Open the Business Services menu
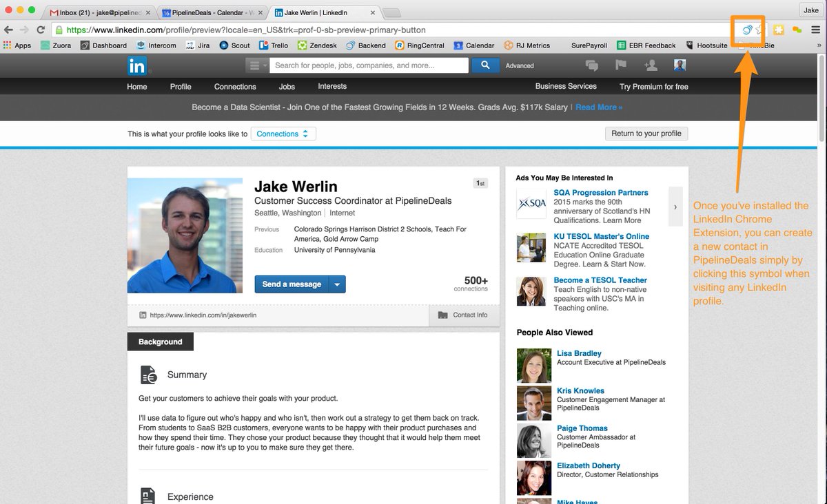The image size is (827, 504). click(x=566, y=87)
